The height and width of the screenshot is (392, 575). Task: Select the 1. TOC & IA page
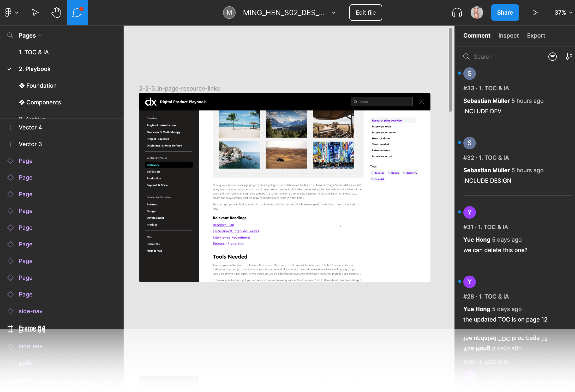[34, 52]
